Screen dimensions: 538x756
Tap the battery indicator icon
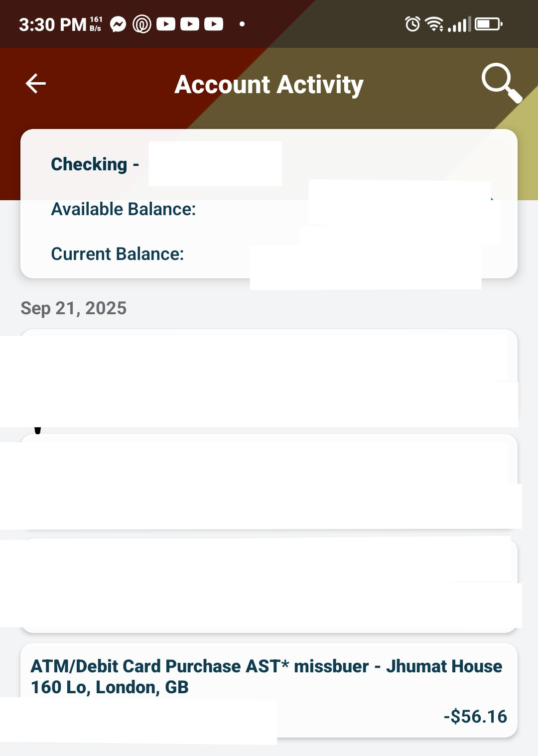coord(488,24)
